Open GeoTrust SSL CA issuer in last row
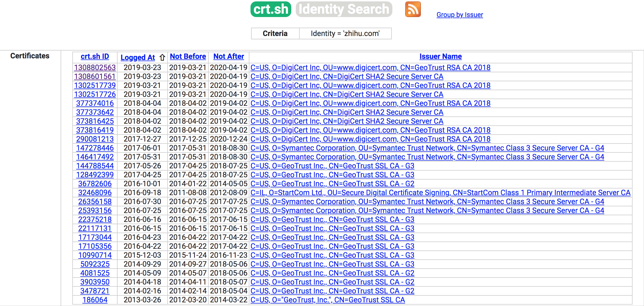 327,300
